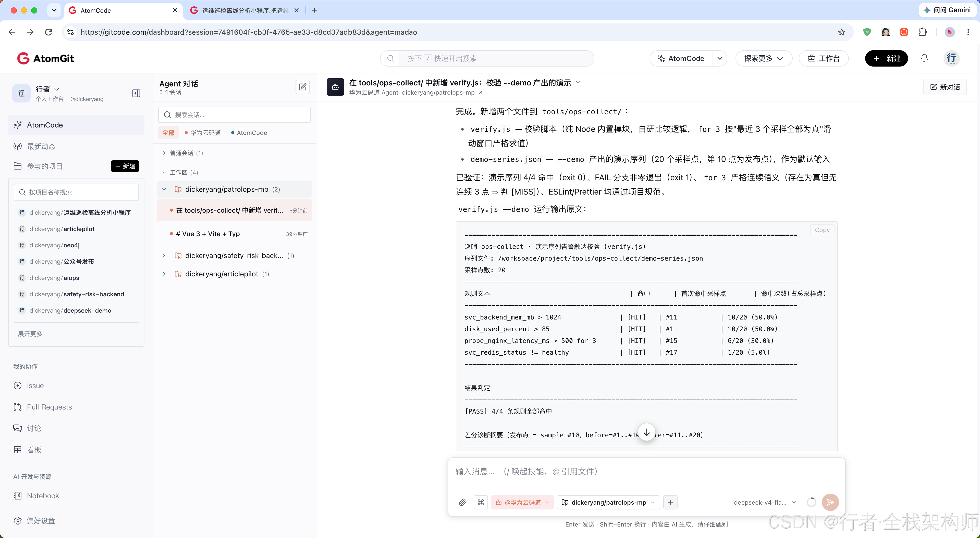Image resolution: width=980 pixels, height=538 pixels.
Task: Expand the conversation title dropdown
Action: [578, 83]
